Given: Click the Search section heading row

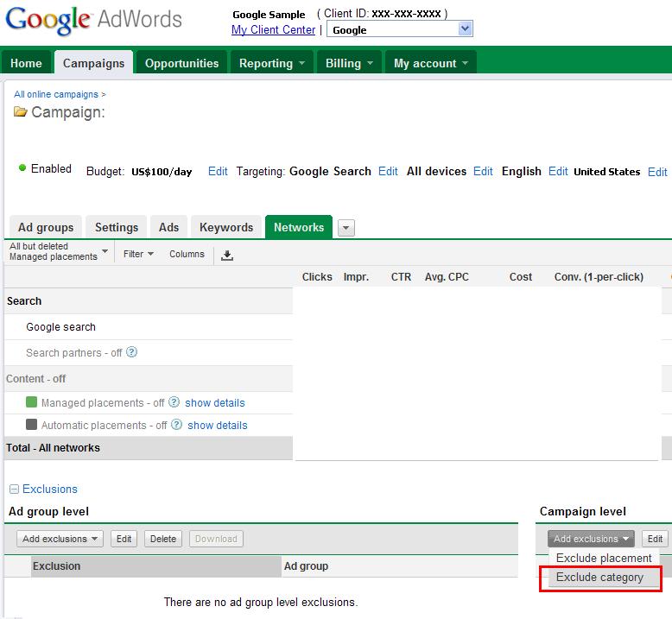Looking at the screenshot, I should pyautogui.click(x=149, y=301).
